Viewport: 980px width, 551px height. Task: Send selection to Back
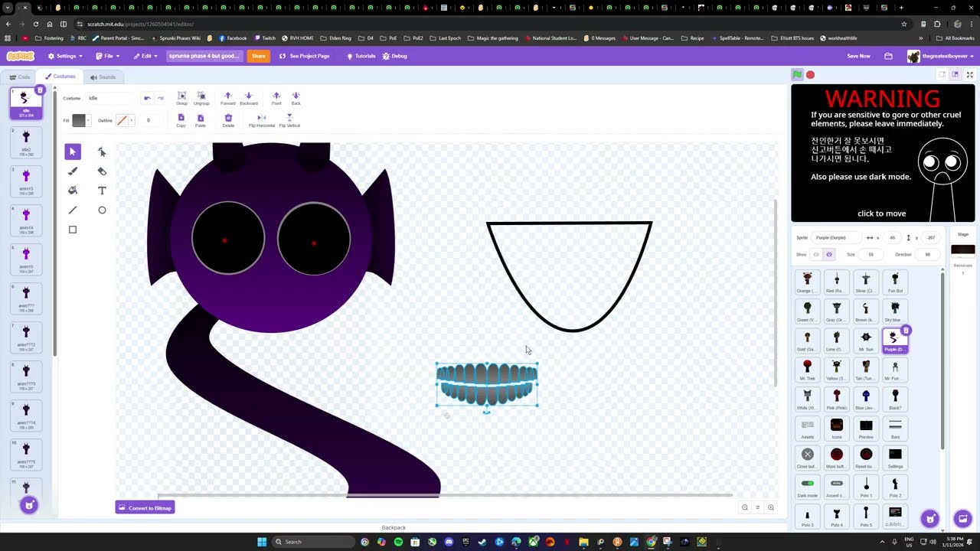296,98
